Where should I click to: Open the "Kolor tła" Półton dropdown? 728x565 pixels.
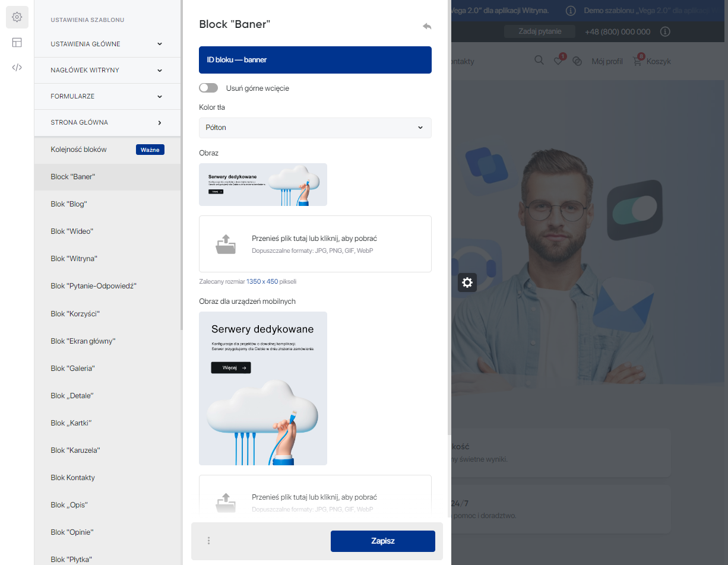click(315, 128)
